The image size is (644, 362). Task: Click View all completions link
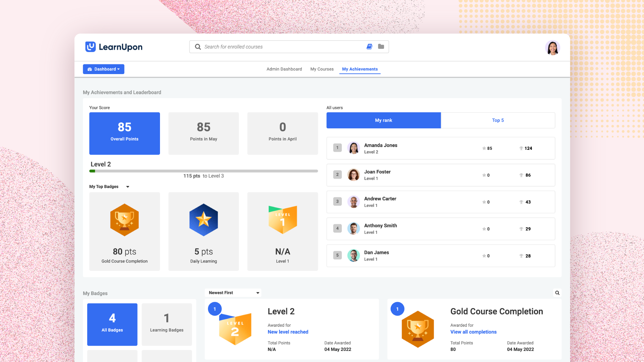(x=473, y=332)
